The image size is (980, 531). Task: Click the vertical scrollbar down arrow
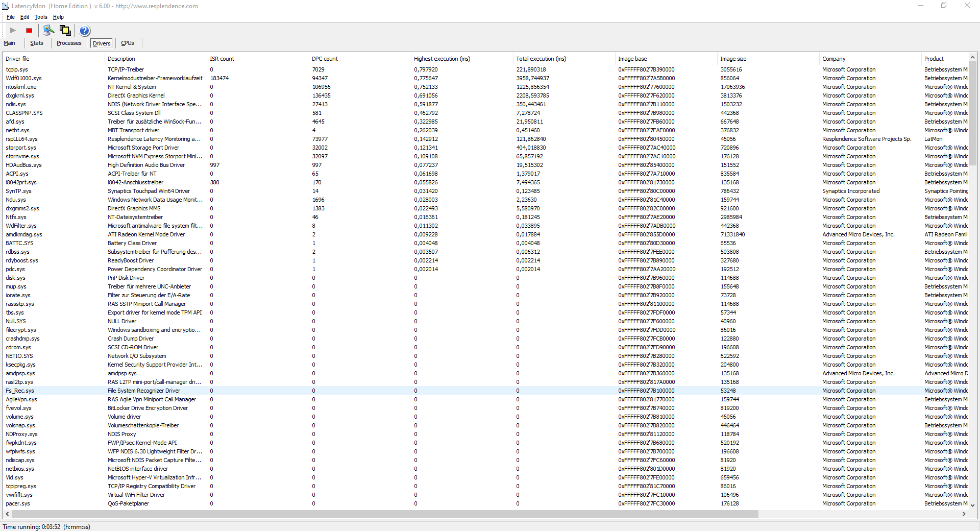pyautogui.click(x=973, y=504)
